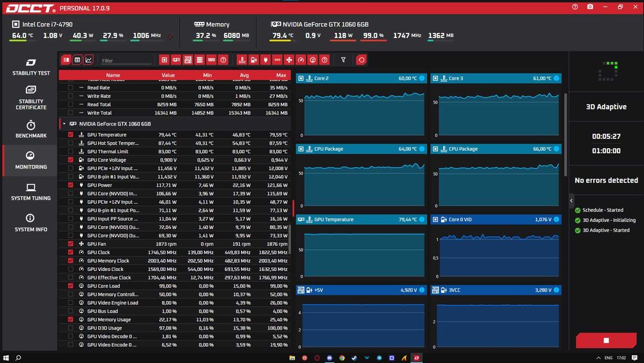This screenshot has width=644, height=363.
Task: Go to System Tuning section
Action: point(31,192)
